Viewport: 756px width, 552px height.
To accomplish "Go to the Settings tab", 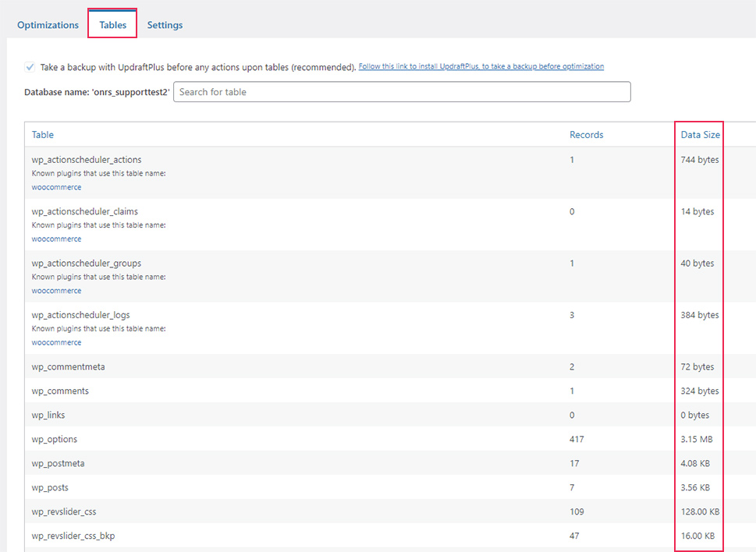I will tap(165, 25).
